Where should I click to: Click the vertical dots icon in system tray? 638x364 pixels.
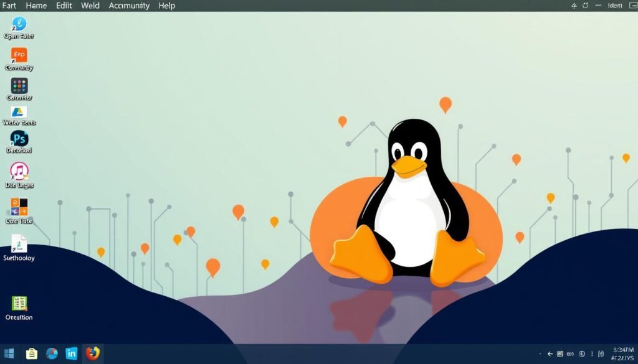click(592, 354)
